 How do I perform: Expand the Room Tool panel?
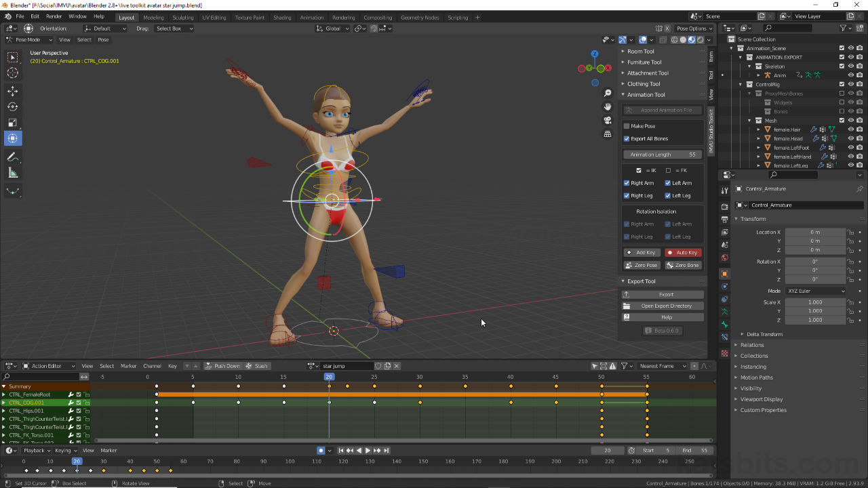640,52
